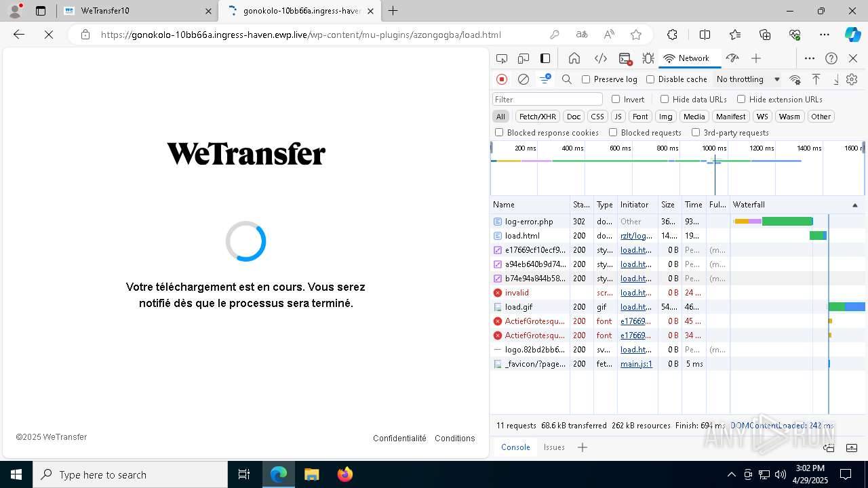Check Blocked requests checkbox
The width and height of the screenshot is (868, 488).
click(613, 132)
